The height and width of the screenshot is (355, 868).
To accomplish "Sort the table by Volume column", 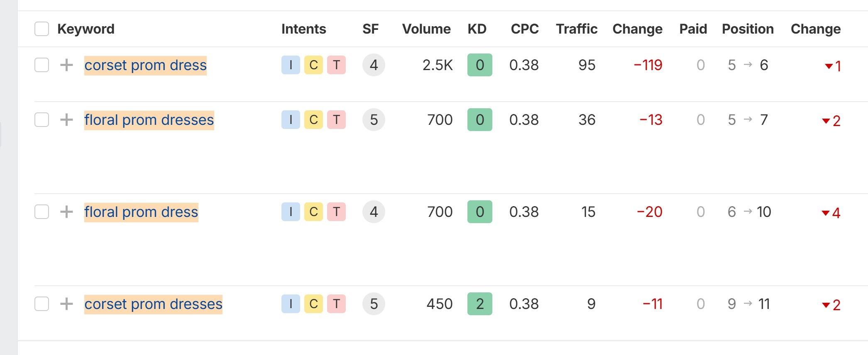I will (x=426, y=29).
